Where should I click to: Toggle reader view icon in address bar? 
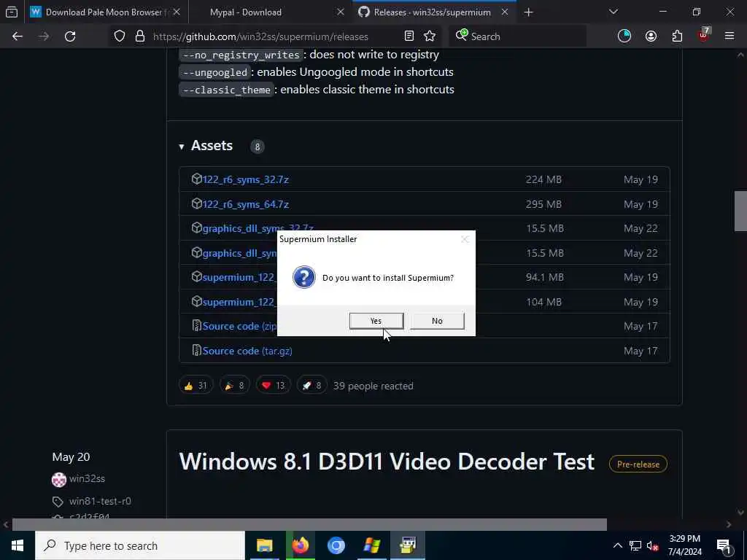tap(409, 36)
